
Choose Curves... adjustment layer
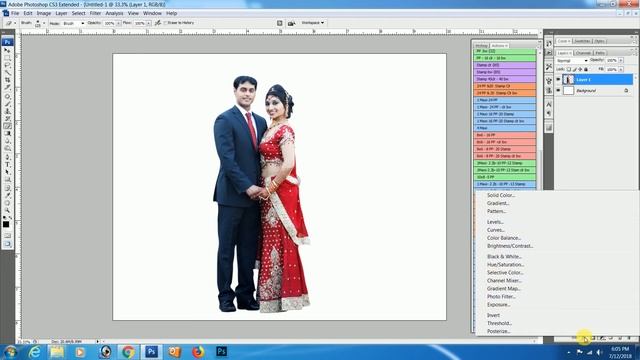(496, 230)
